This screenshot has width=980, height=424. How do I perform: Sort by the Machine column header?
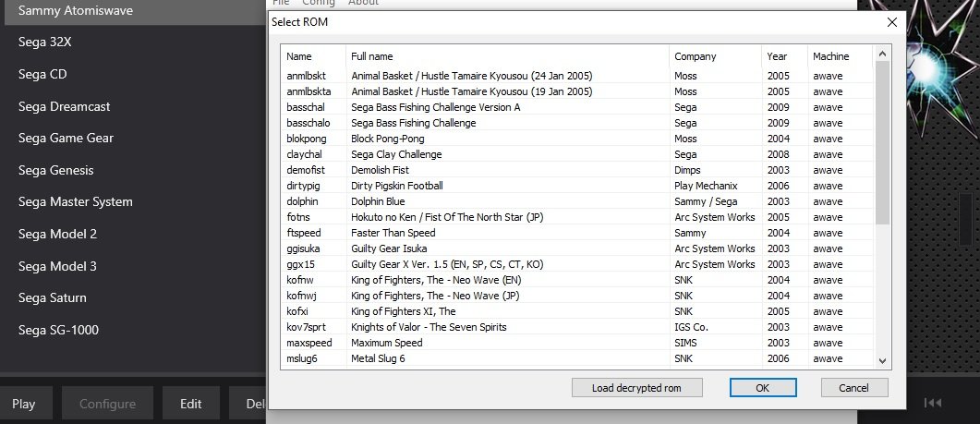tap(840, 56)
